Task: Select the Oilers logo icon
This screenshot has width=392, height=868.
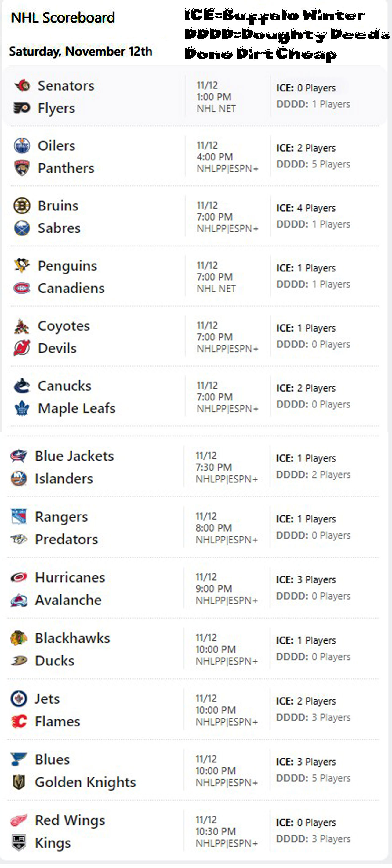Action: point(22,145)
